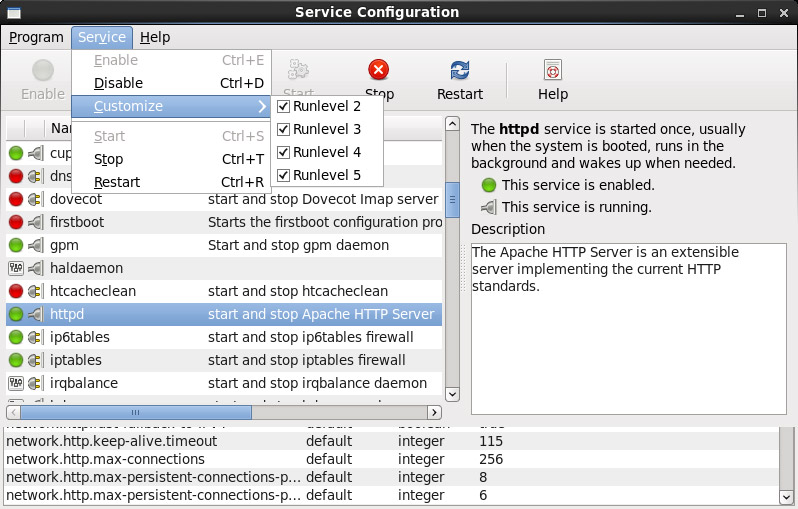Click the plug icon beside ip6tables
This screenshot has height=509, width=798.
[35, 337]
